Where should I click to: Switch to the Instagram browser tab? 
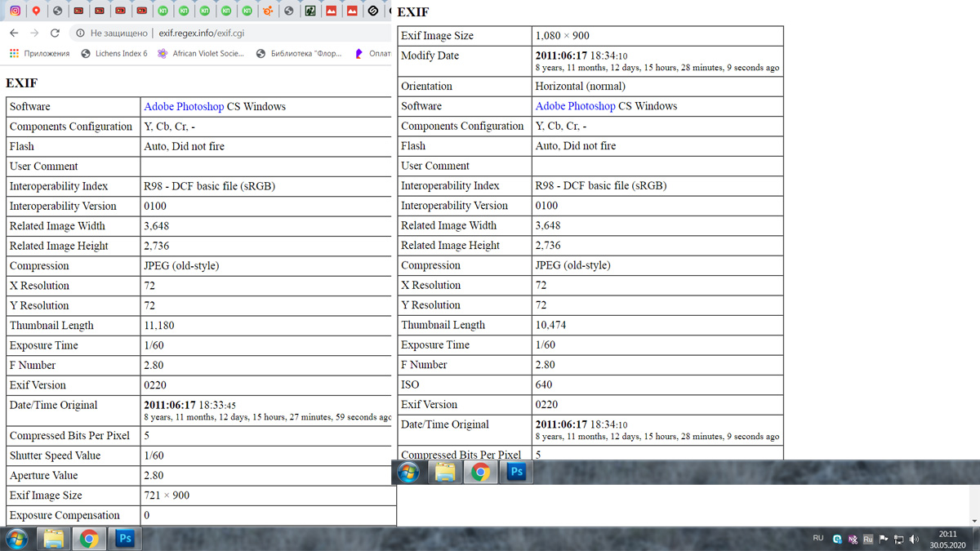(x=15, y=11)
